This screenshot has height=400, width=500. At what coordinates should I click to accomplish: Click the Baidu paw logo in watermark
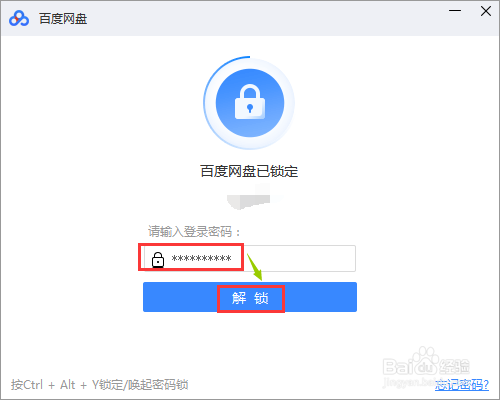(423, 358)
